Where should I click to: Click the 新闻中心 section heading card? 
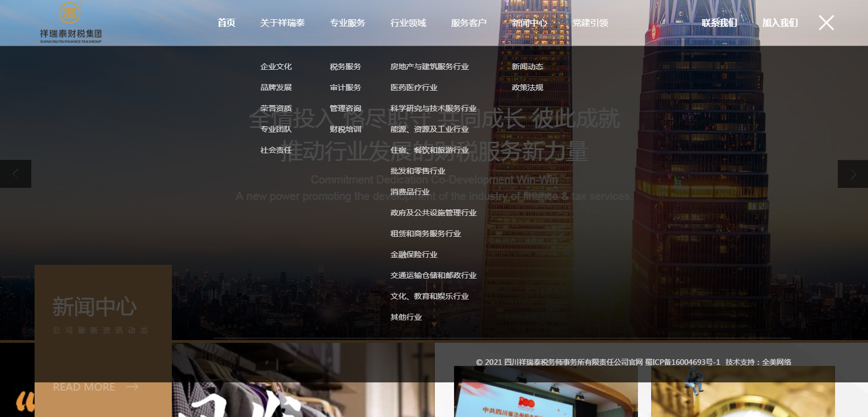[x=103, y=341]
